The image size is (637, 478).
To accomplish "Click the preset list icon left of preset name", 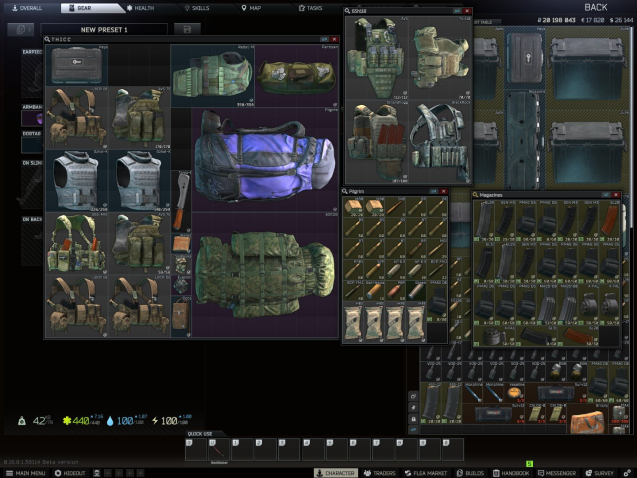I will click(20, 29).
